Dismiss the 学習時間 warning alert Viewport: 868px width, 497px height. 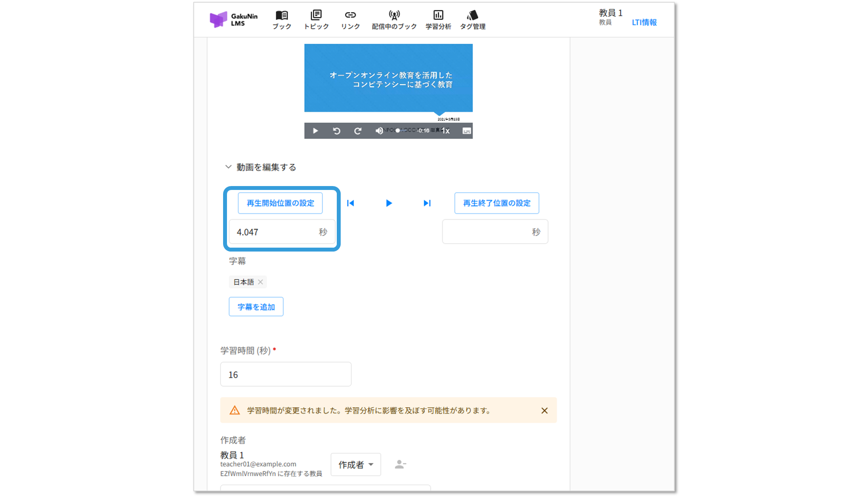point(544,410)
